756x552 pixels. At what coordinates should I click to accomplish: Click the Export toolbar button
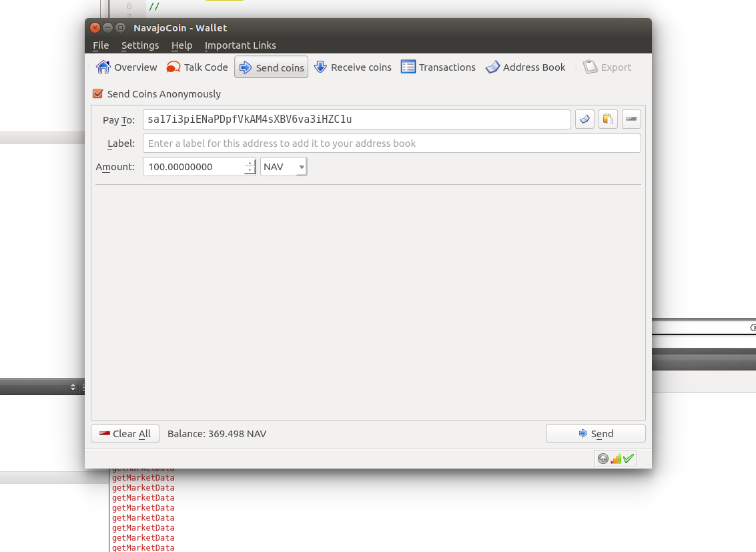tap(607, 67)
